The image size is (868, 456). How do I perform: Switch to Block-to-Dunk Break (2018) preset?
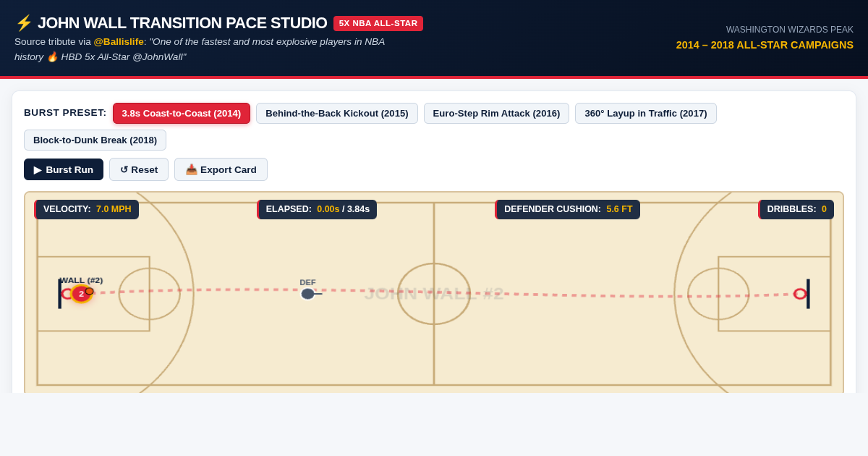pos(95,140)
